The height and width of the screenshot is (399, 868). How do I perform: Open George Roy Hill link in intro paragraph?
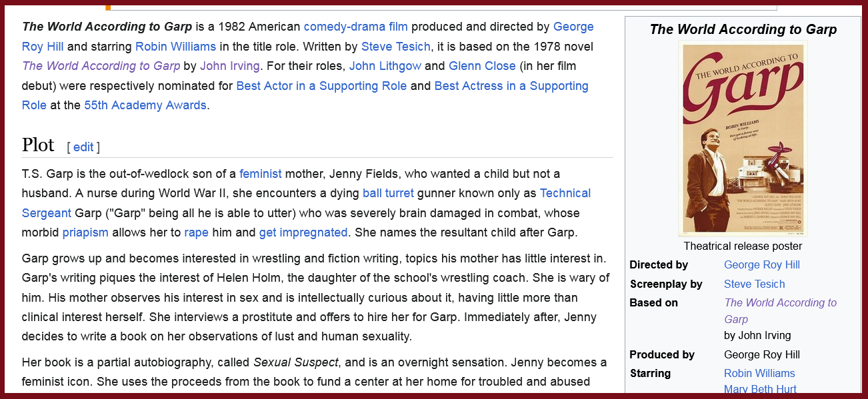point(573,27)
